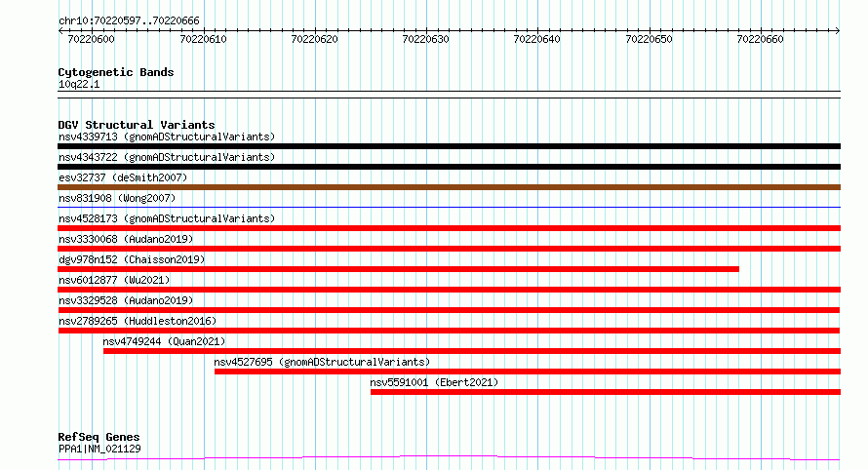Click the ruler's right arrowhead

pyautogui.click(x=838, y=31)
